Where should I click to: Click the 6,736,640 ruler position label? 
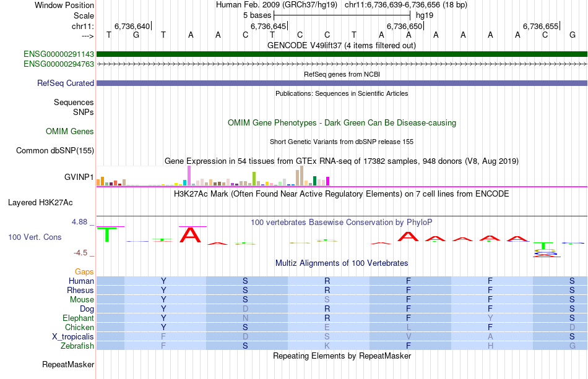tap(132, 26)
